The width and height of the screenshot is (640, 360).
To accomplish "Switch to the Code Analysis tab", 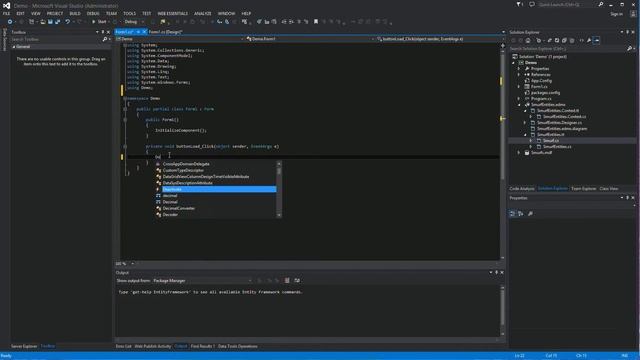I will 522,189.
